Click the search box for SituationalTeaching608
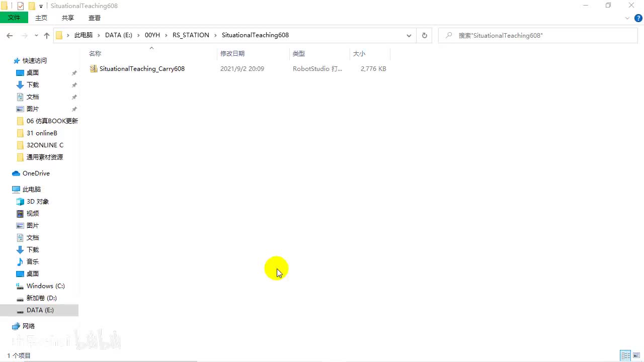 [x=538, y=35]
